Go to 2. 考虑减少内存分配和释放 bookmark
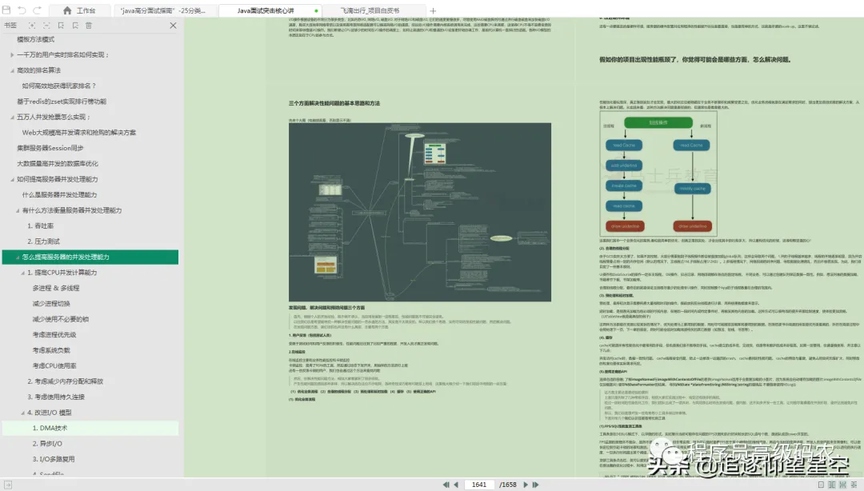The image size is (864, 491). (x=65, y=381)
